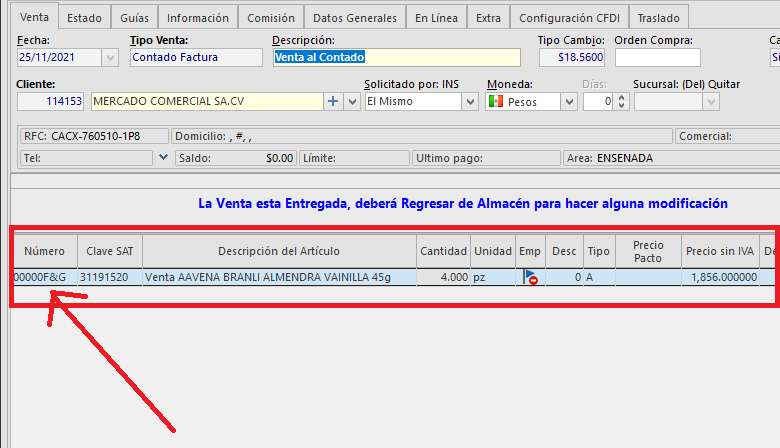Click the Tipo column header
Screen dimensions: 780x448
tap(599, 251)
